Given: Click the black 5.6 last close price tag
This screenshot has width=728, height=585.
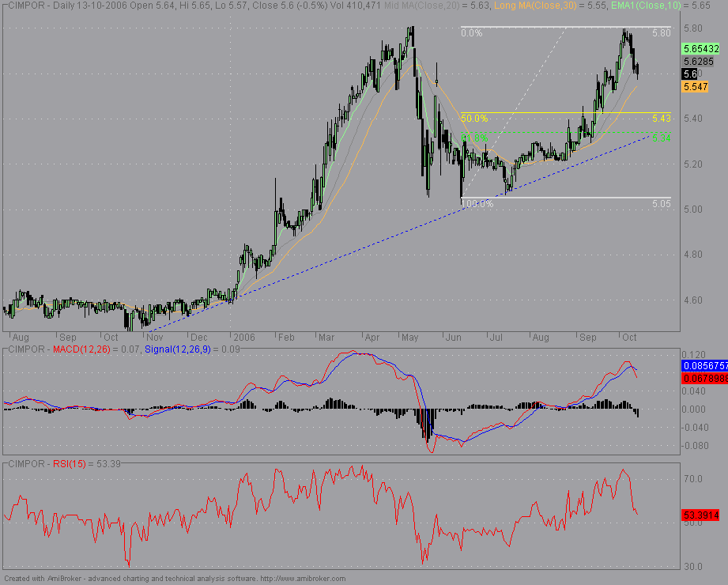Looking at the screenshot, I should coord(690,74).
